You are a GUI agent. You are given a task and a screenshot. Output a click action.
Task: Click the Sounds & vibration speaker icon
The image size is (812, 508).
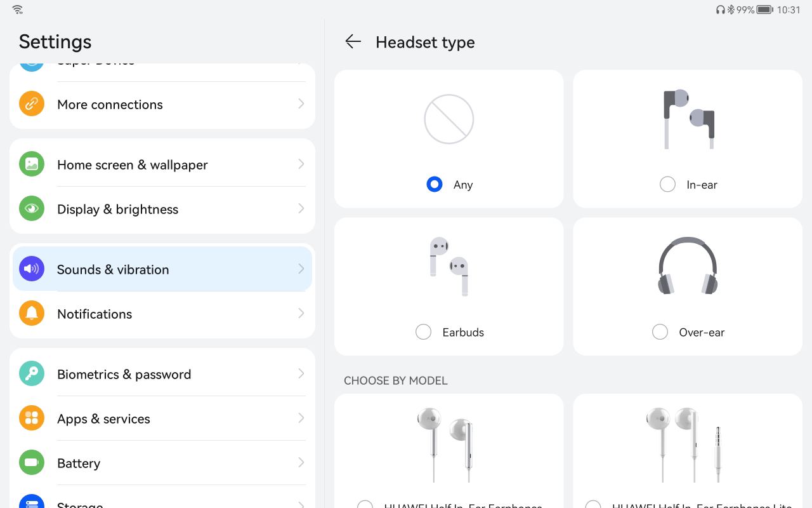click(32, 269)
